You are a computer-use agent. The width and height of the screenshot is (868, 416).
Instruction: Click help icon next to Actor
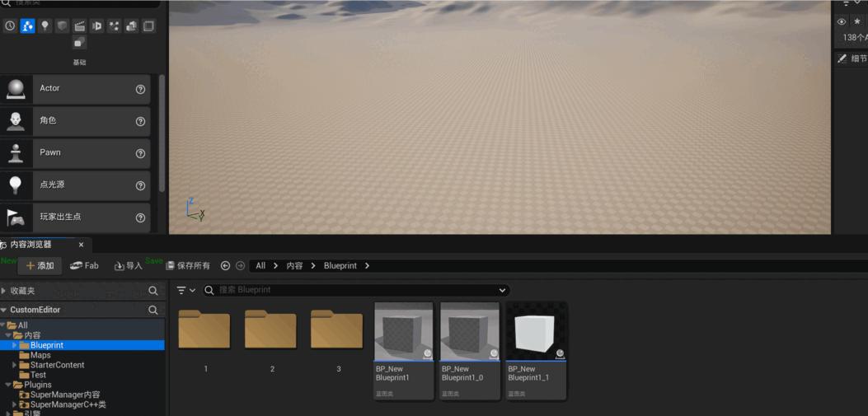(140, 90)
